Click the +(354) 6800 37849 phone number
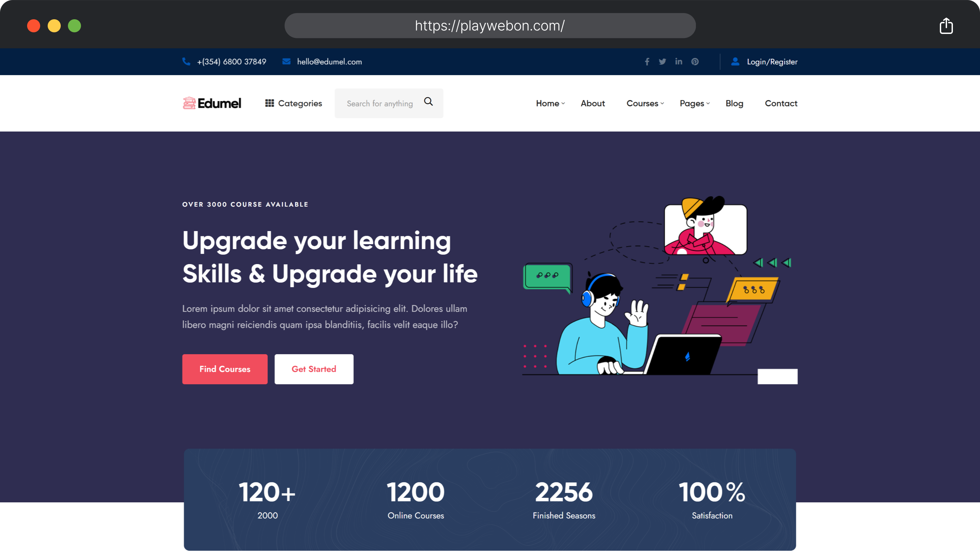Screen dimensions: 980x551 tap(232, 62)
